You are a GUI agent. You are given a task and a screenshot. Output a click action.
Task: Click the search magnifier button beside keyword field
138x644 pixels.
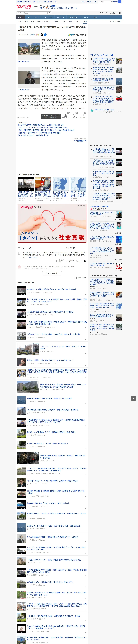49,13
